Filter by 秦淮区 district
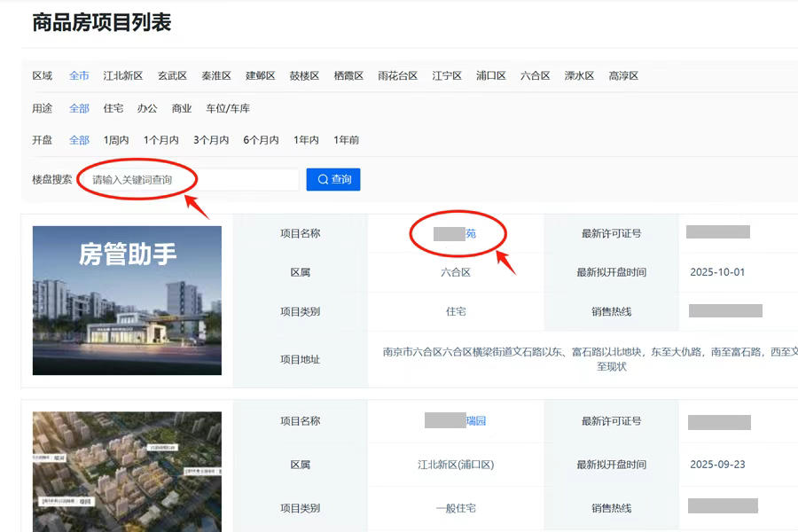Viewport: 798px width, 532px height. [216, 76]
